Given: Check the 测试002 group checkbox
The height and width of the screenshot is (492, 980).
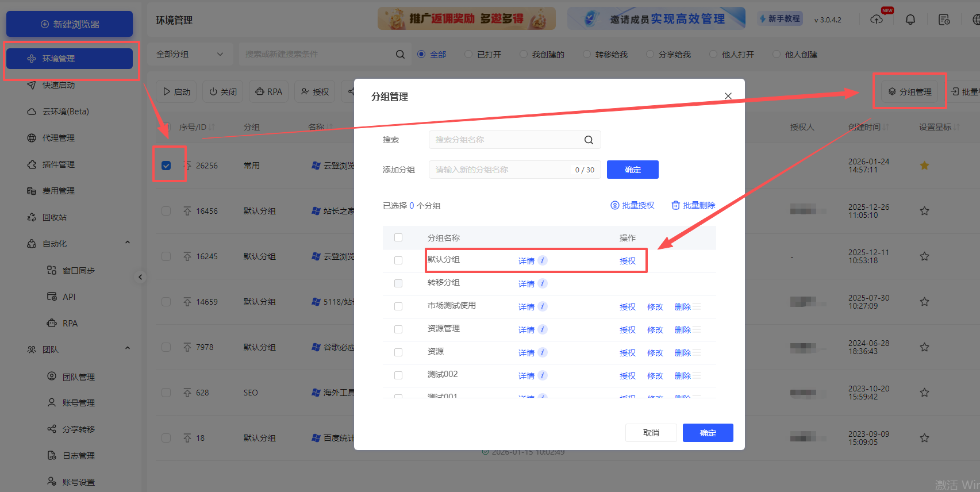Looking at the screenshot, I should [x=398, y=375].
